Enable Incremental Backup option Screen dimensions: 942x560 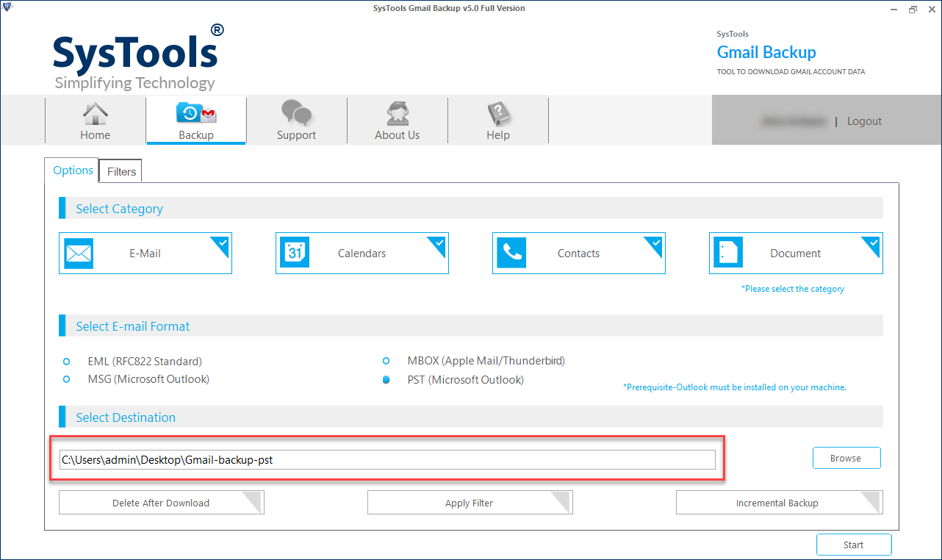tap(780, 503)
